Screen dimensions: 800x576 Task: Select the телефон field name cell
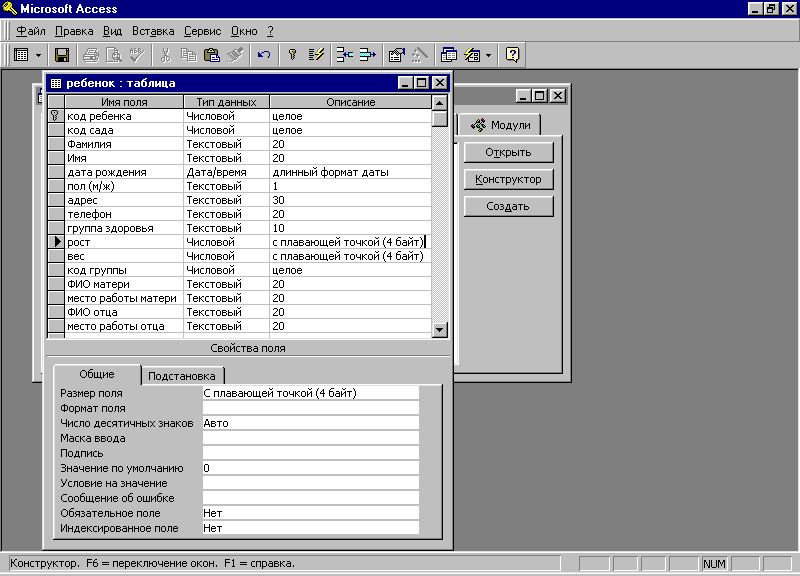click(x=124, y=214)
